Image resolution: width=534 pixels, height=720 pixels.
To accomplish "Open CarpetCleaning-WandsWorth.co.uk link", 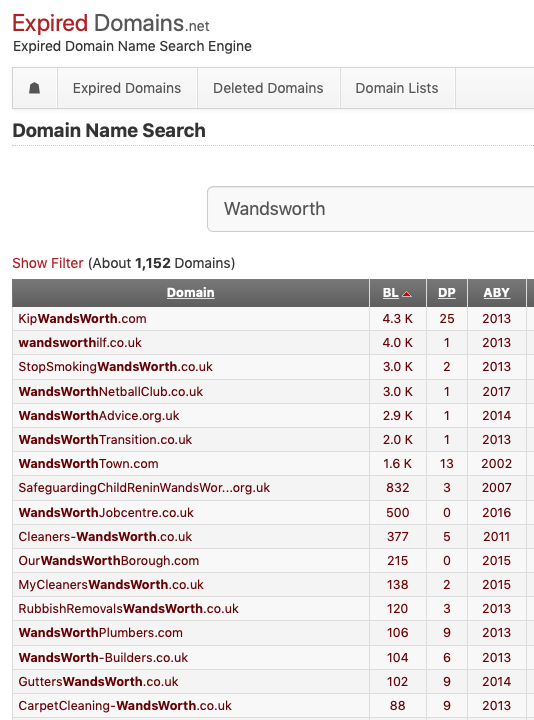I will [x=125, y=705].
